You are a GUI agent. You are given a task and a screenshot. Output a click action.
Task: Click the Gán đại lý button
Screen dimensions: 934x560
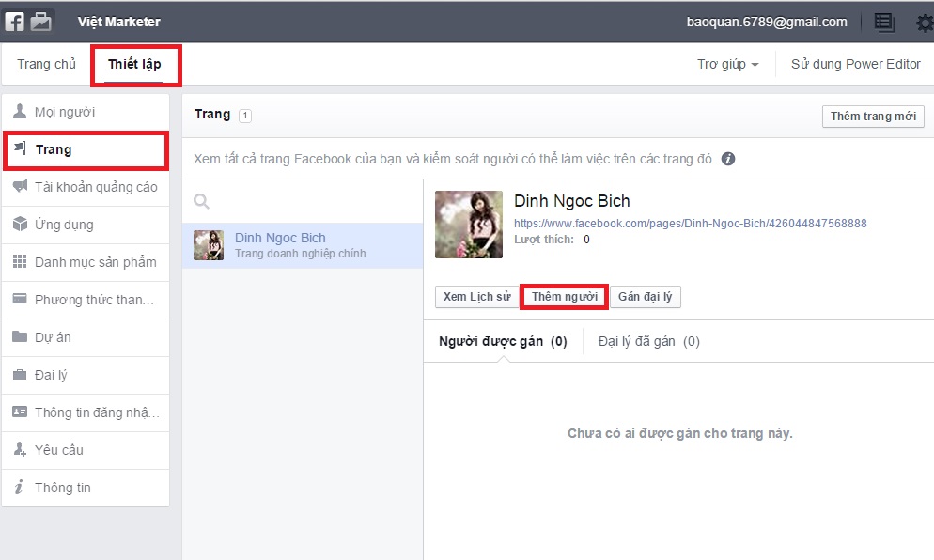[646, 297]
